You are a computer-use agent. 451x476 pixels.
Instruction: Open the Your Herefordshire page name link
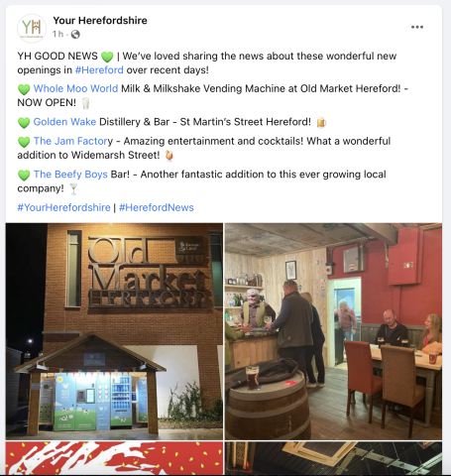(100, 21)
